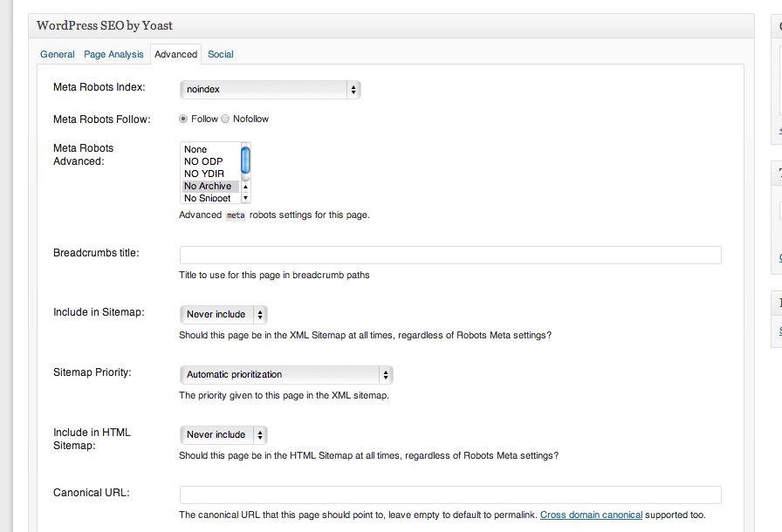This screenshot has width=782, height=532.
Task: Expand the Sitemap Priority dropdown
Action: click(x=285, y=375)
